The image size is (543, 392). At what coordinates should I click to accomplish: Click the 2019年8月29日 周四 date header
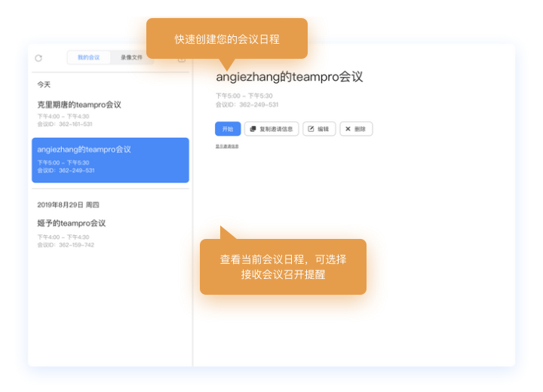(x=68, y=205)
